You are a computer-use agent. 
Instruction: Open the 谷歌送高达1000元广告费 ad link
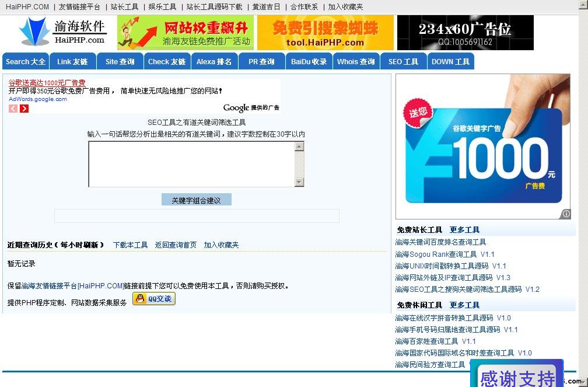tap(47, 82)
